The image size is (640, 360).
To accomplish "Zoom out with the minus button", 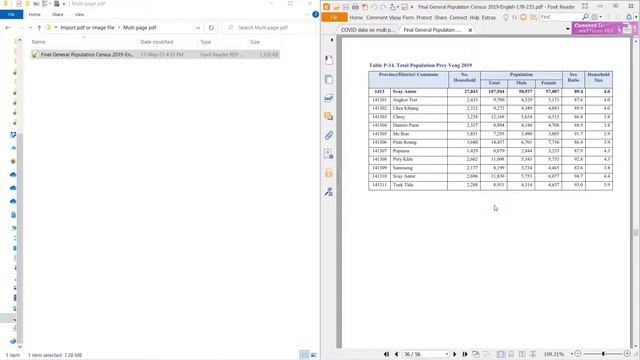I will tap(578, 354).
